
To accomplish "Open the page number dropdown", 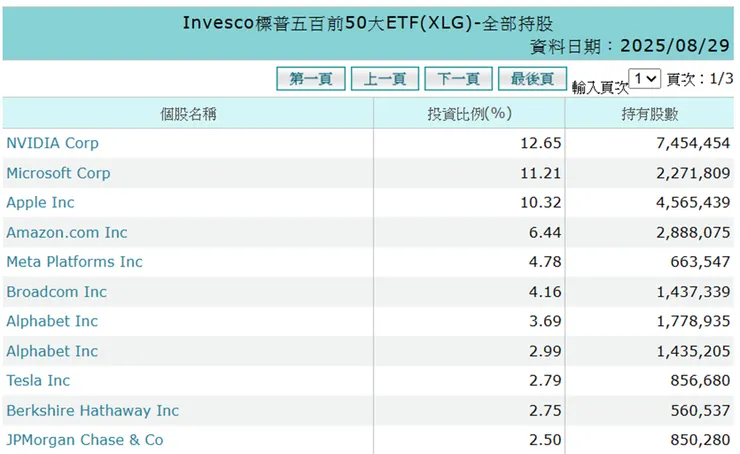I will [x=644, y=78].
